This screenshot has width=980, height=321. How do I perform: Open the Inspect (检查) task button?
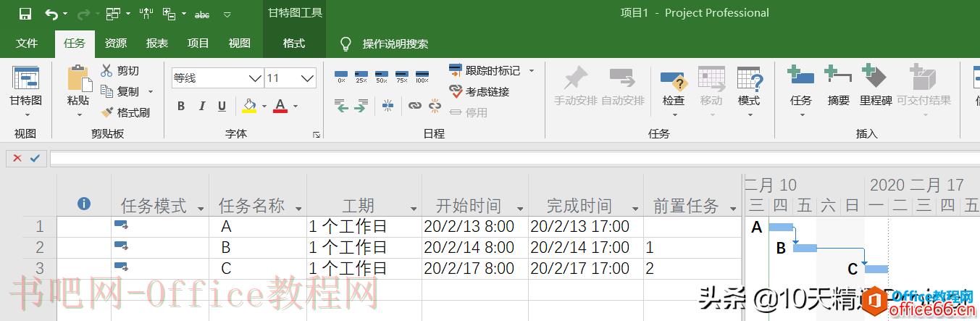click(673, 91)
